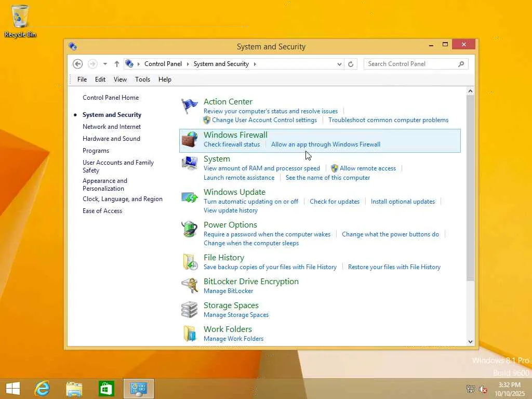Open the Storage Spaces drives icon
This screenshot has width=532, height=399.
(x=189, y=310)
